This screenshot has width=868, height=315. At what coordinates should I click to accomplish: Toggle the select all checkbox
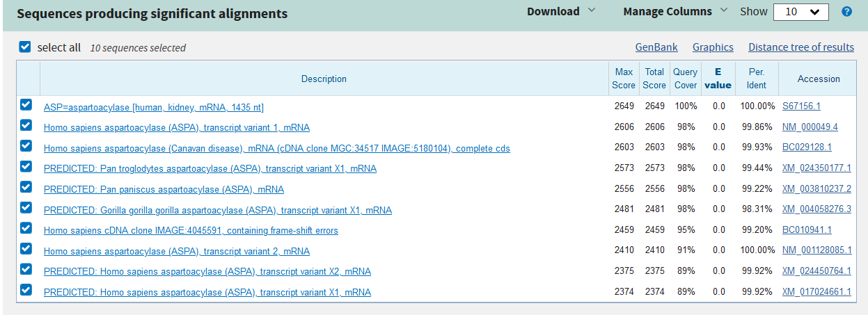[x=25, y=47]
